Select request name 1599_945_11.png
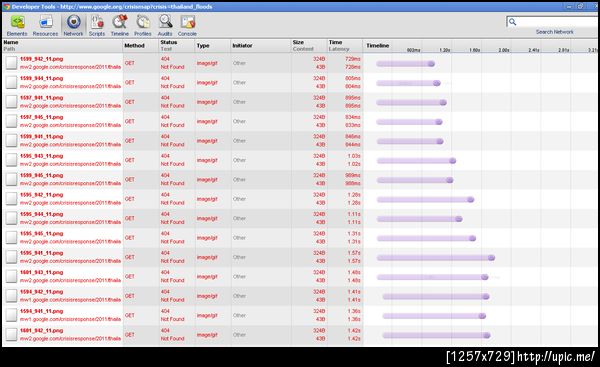This screenshot has width=600, height=367. tap(41, 175)
